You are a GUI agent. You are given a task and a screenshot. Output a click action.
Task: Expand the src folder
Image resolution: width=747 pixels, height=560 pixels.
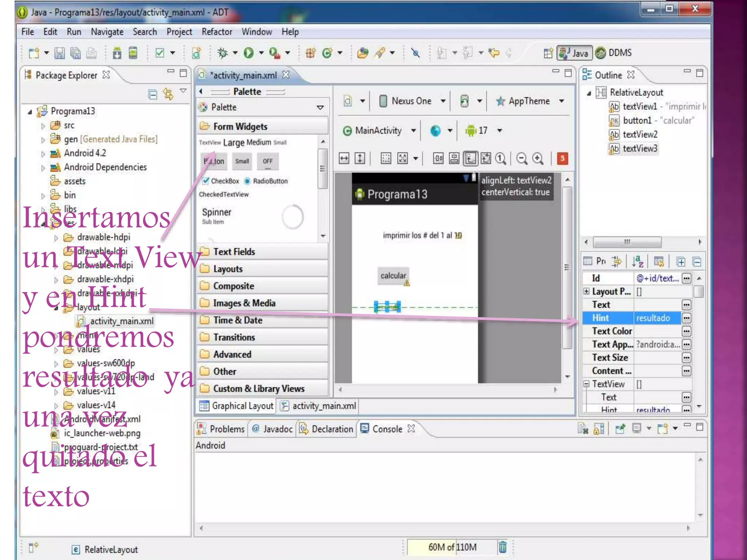43,126
